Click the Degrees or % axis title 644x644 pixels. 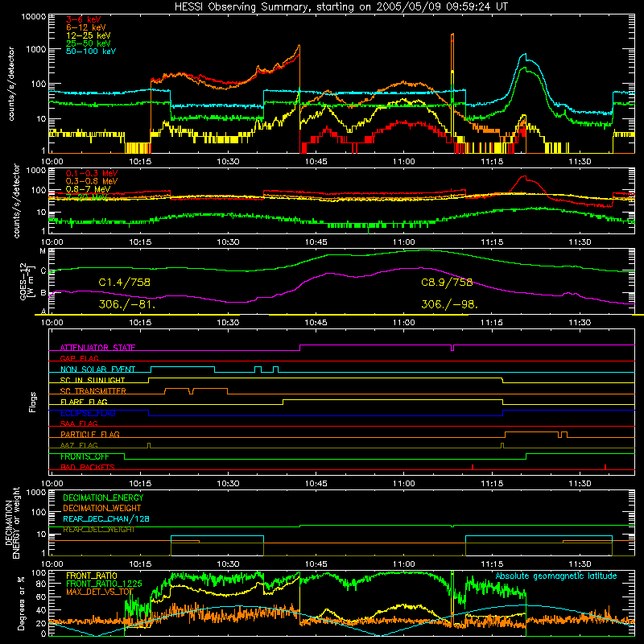(21, 603)
